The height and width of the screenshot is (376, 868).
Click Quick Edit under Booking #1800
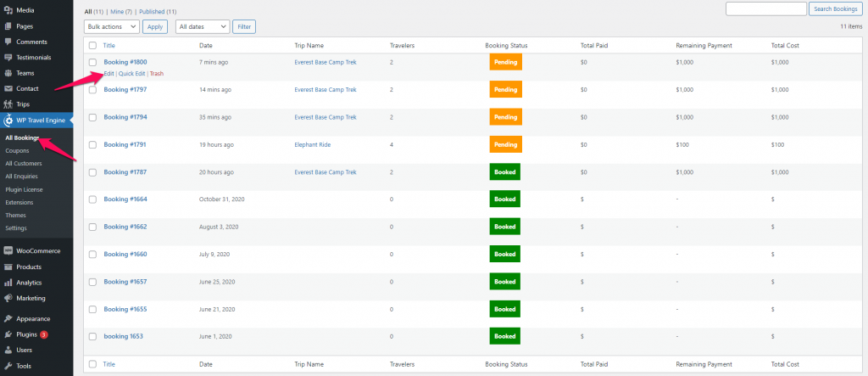(131, 74)
